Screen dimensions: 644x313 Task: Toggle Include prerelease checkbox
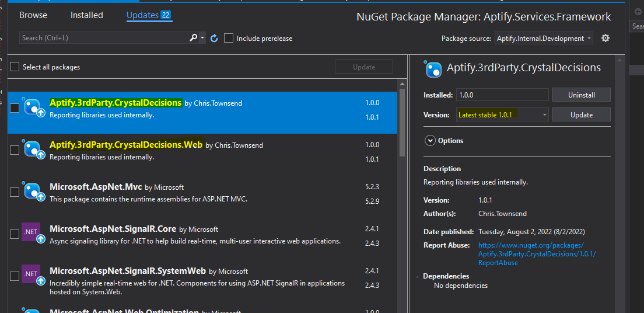click(229, 39)
